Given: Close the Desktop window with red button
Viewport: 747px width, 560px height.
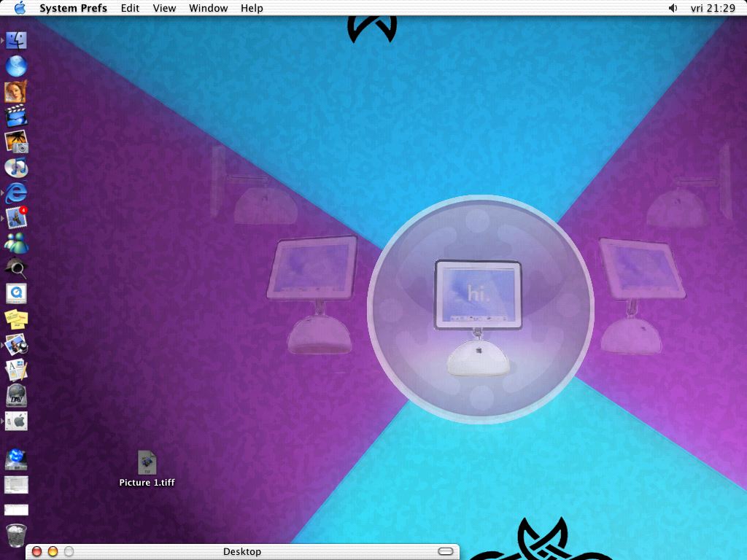Looking at the screenshot, I should point(36,551).
